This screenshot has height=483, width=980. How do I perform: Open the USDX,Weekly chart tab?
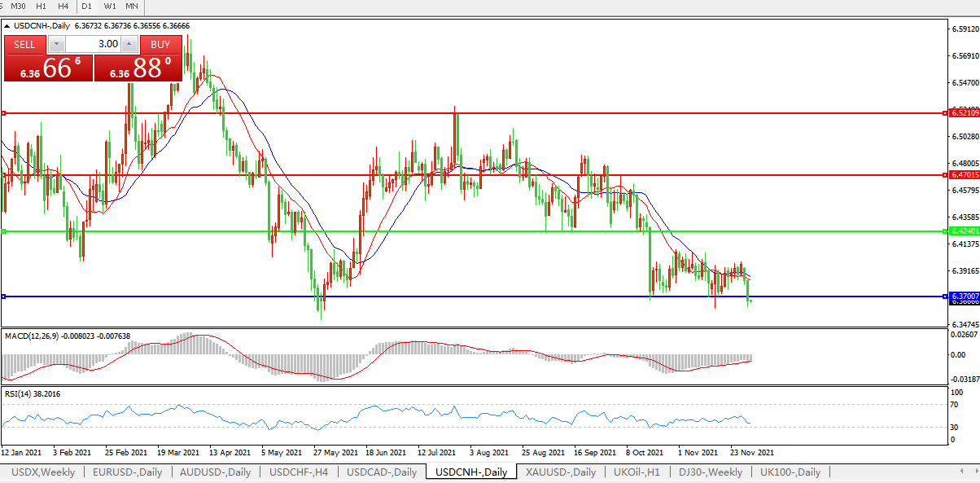[x=42, y=472]
